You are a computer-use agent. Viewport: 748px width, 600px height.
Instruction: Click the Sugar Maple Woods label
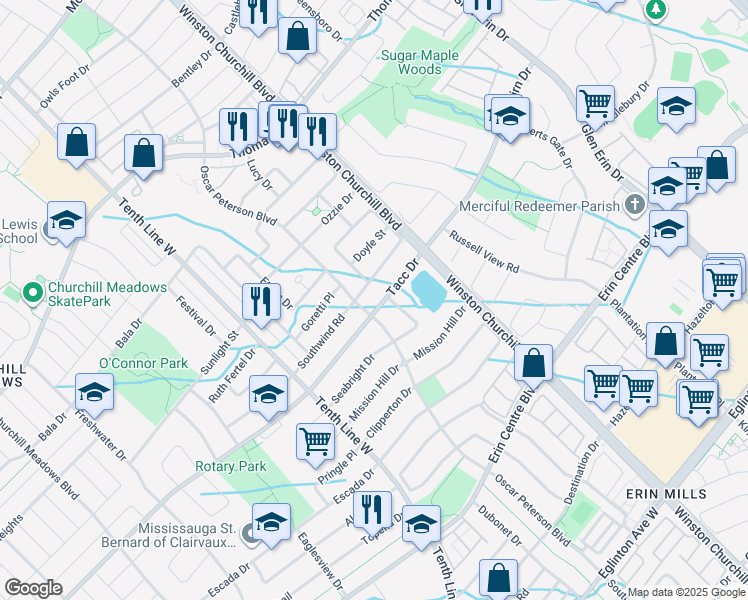tap(420, 62)
